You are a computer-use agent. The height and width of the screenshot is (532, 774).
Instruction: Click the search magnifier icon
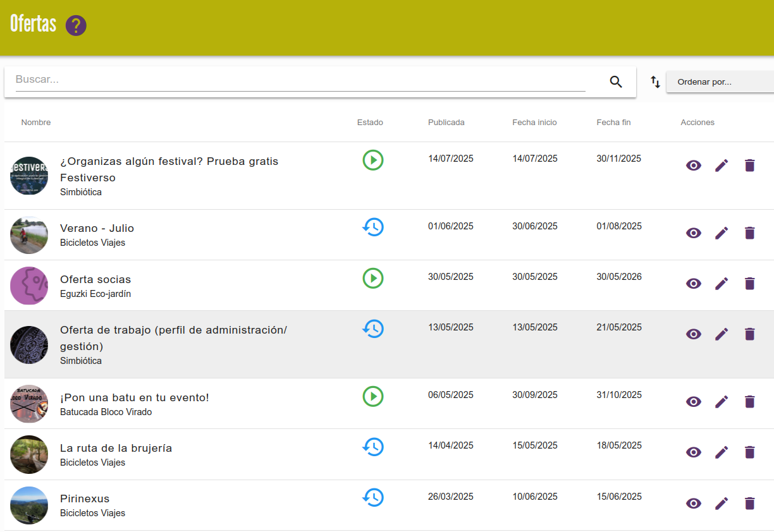(616, 82)
